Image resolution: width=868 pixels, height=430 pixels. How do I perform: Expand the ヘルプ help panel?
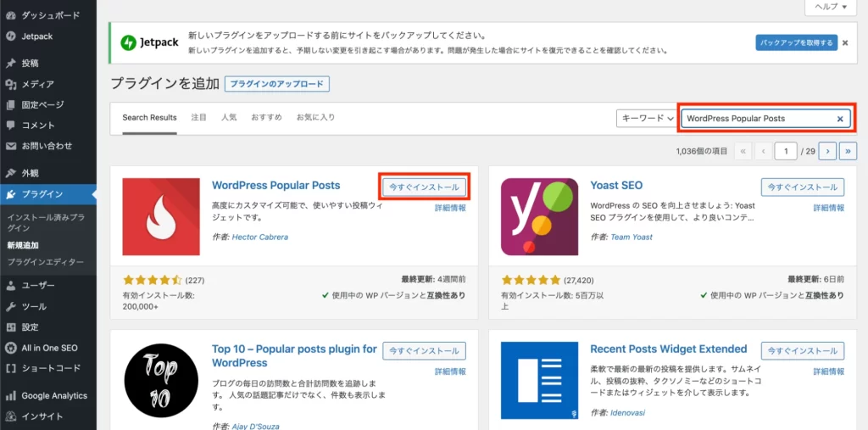pyautogui.click(x=830, y=6)
